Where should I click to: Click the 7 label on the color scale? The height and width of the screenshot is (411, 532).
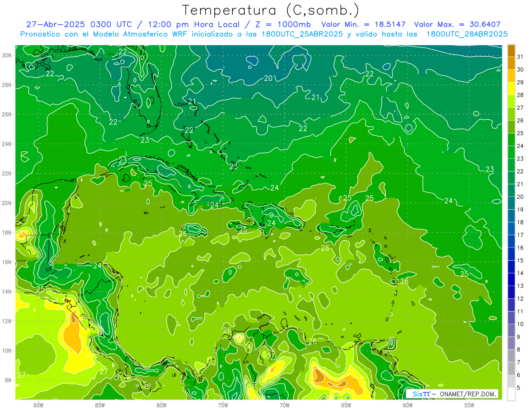pos(519,362)
